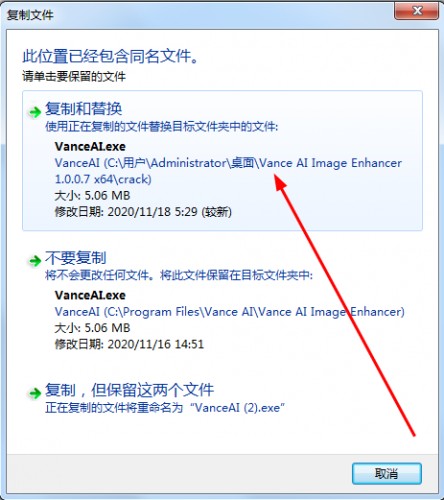This screenshot has height=500, width=444.
Task: Click the 2020/11/18 5:29 modified date line
Action: pos(143,212)
